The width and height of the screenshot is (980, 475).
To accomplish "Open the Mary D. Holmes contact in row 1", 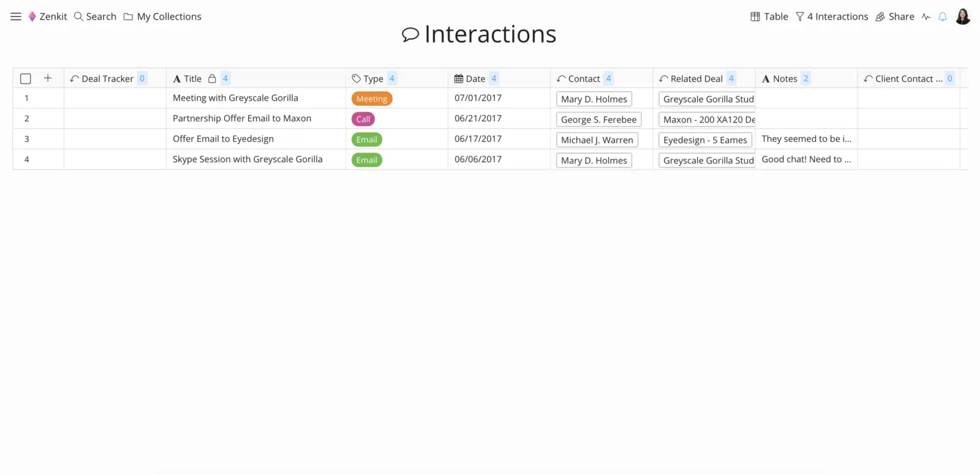I will [594, 99].
